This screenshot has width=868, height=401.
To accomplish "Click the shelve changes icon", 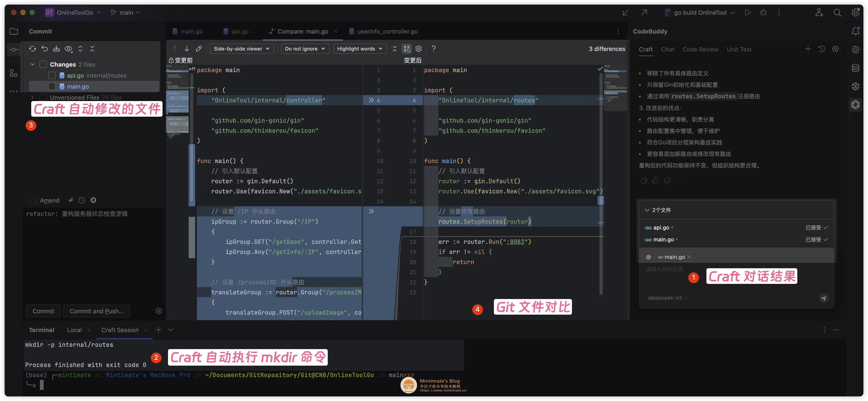I will tap(57, 48).
